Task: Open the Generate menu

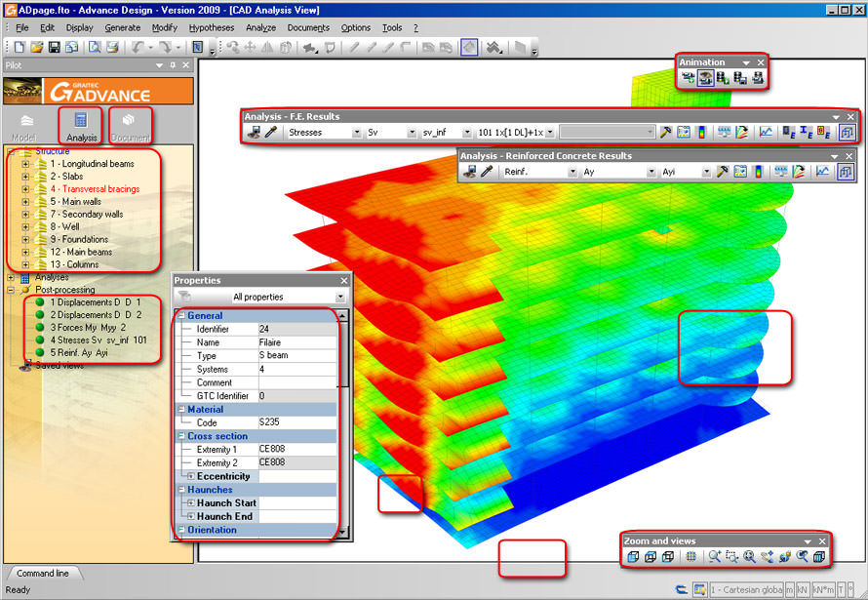Action: click(x=122, y=27)
